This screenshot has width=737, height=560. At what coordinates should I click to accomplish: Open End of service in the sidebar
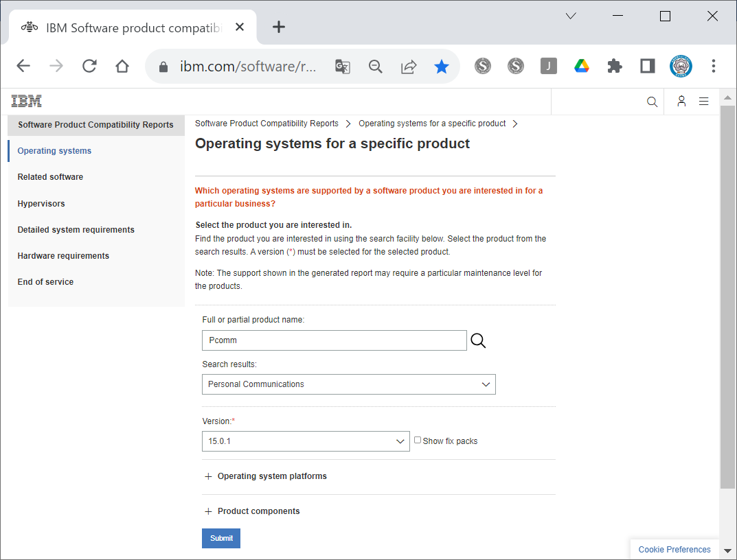[x=45, y=282]
